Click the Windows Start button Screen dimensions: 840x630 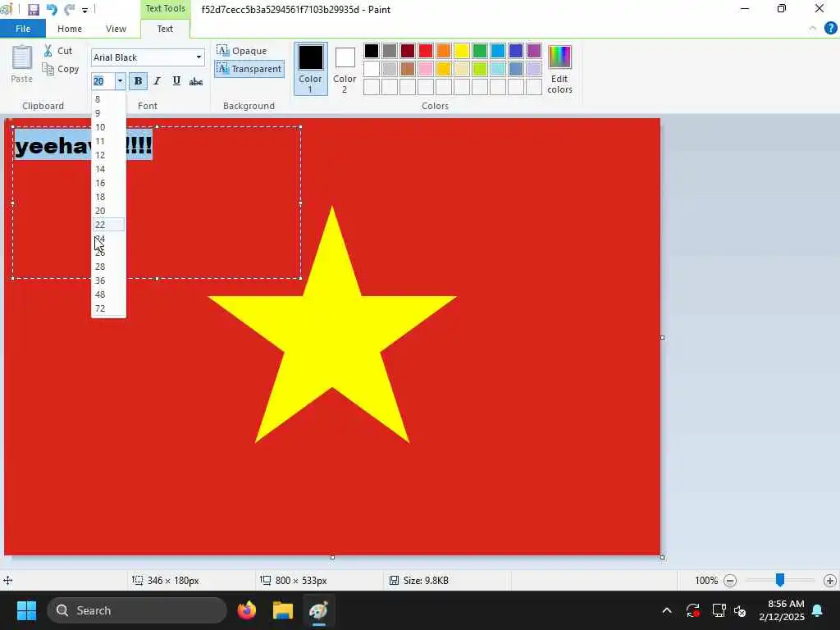26,610
